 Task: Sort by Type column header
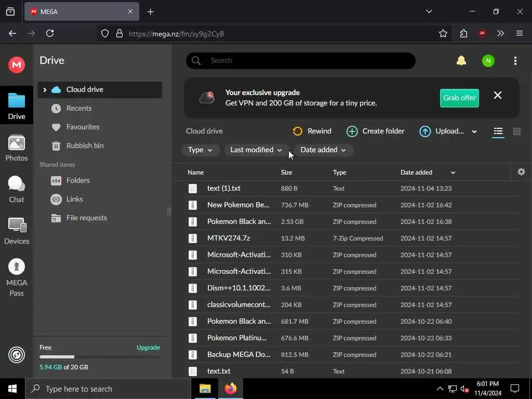point(339,172)
